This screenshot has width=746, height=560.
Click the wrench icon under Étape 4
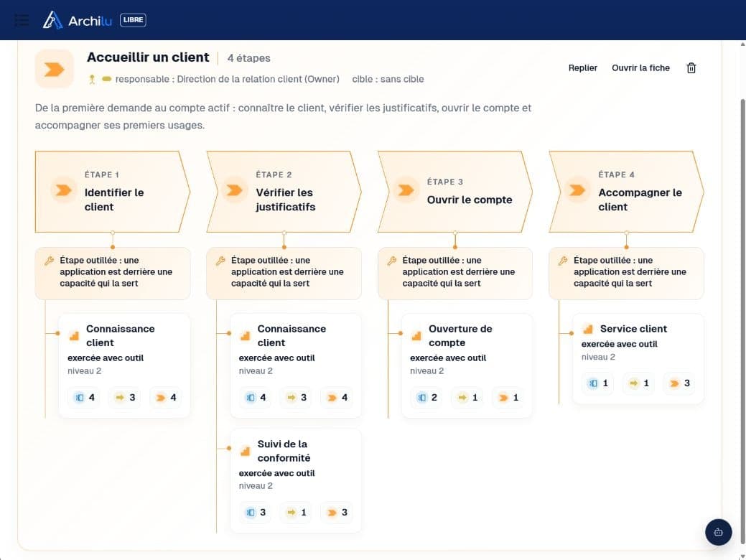(x=563, y=261)
